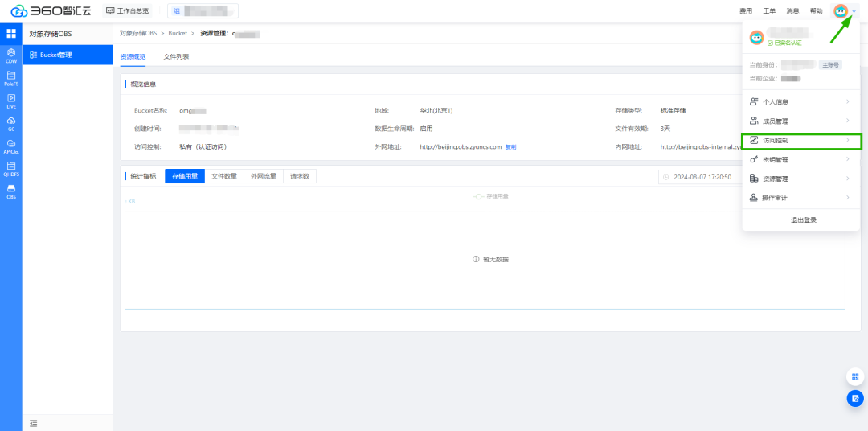This screenshot has height=431, width=868.
Task: Click the 华北(北京1) region value
Action: click(x=436, y=111)
